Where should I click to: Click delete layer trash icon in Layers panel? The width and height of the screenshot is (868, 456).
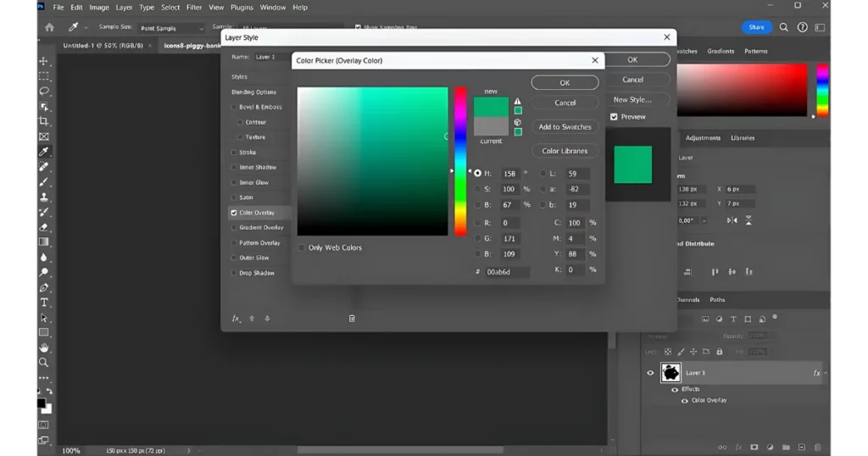click(x=818, y=448)
